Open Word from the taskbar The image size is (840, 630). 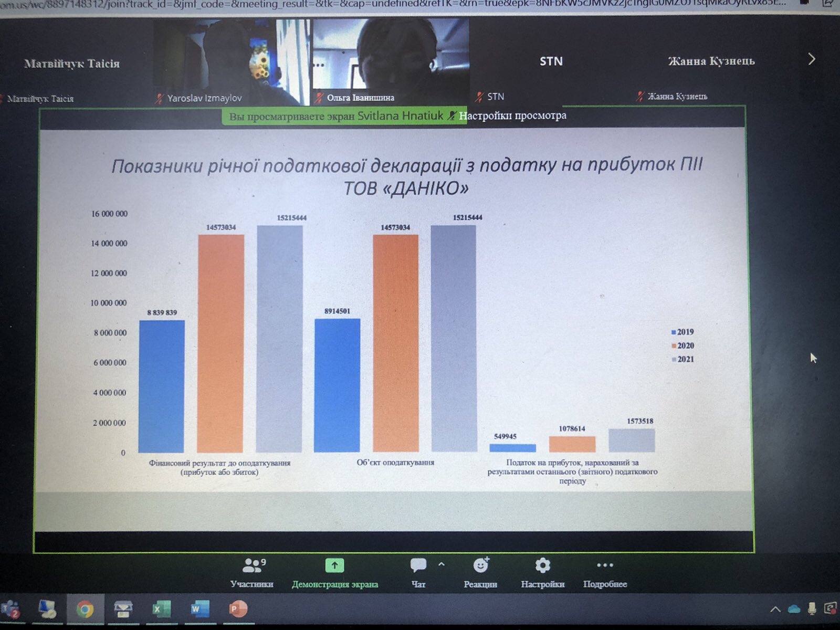(199, 609)
